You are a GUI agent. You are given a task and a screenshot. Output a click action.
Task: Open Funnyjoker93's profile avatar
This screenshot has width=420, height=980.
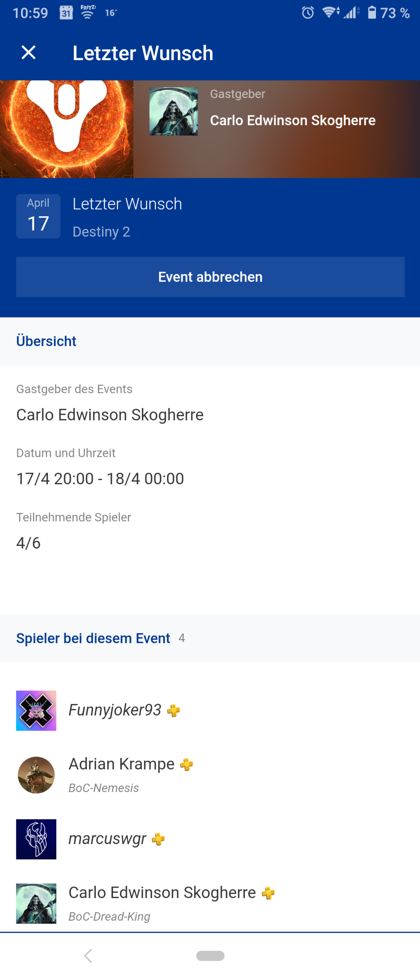[x=36, y=710]
